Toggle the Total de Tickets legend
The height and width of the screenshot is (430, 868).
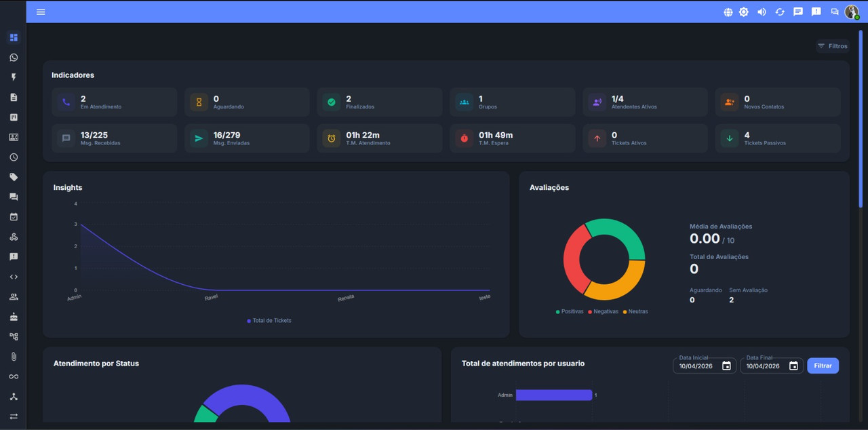click(x=269, y=320)
